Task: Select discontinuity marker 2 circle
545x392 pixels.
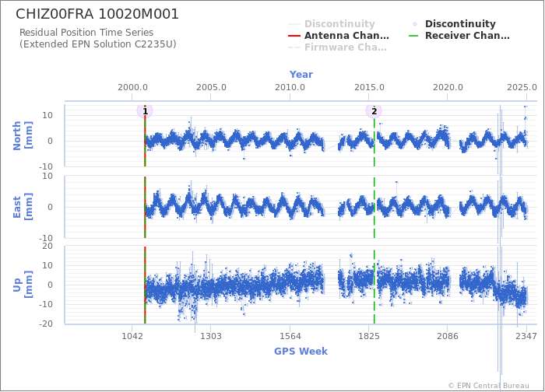Action: tap(374, 111)
